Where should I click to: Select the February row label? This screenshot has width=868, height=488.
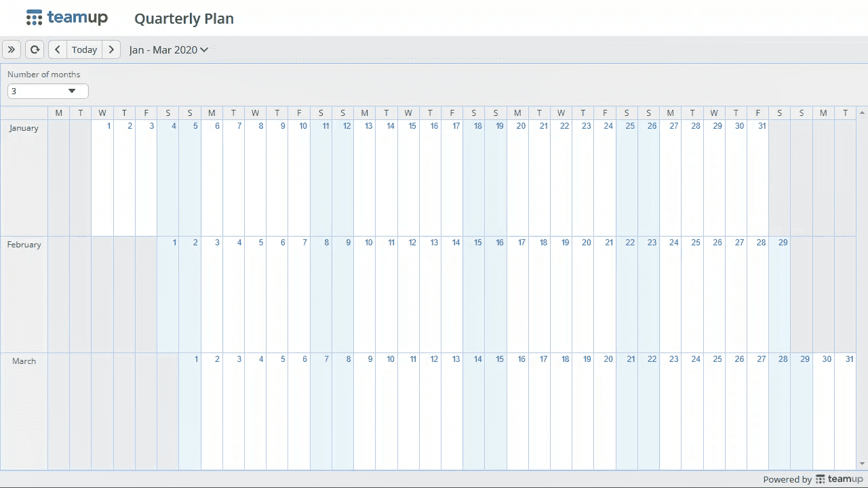[x=24, y=245]
